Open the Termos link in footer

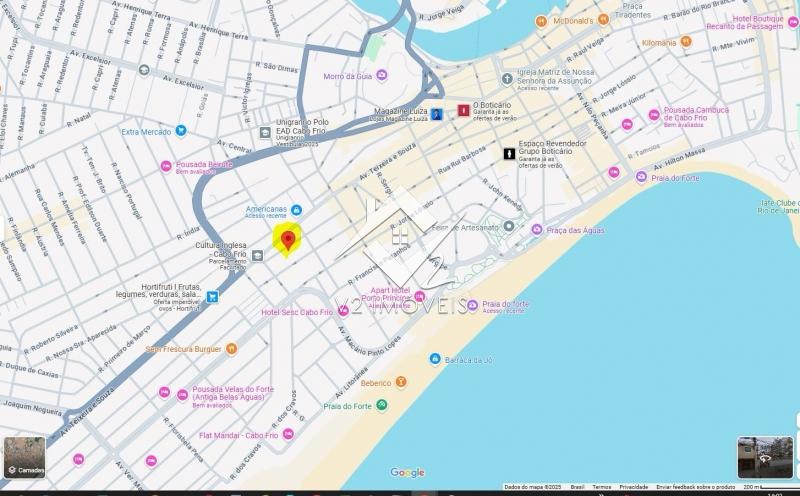(x=602, y=487)
